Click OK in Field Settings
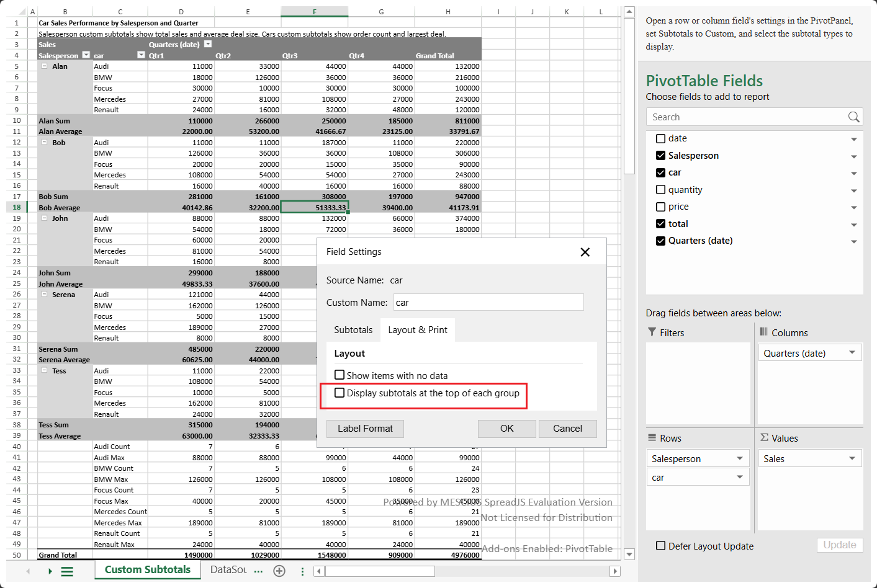 pos(507,429)
